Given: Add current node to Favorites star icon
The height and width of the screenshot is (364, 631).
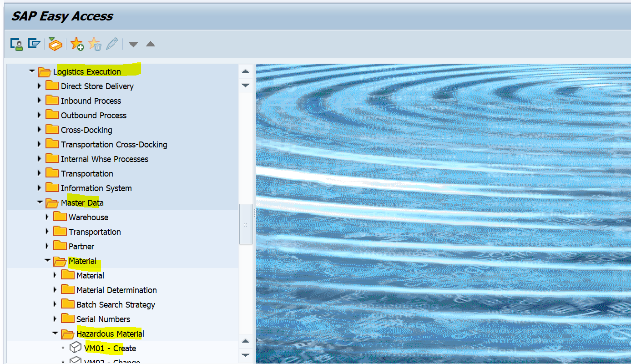Looking at the screenshot, I should (x=77, y=44).
